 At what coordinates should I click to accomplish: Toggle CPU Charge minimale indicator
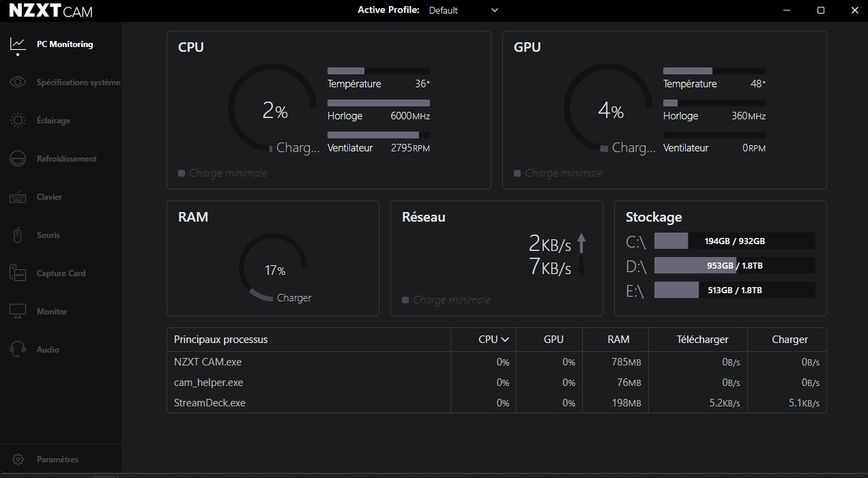[182, 173]
